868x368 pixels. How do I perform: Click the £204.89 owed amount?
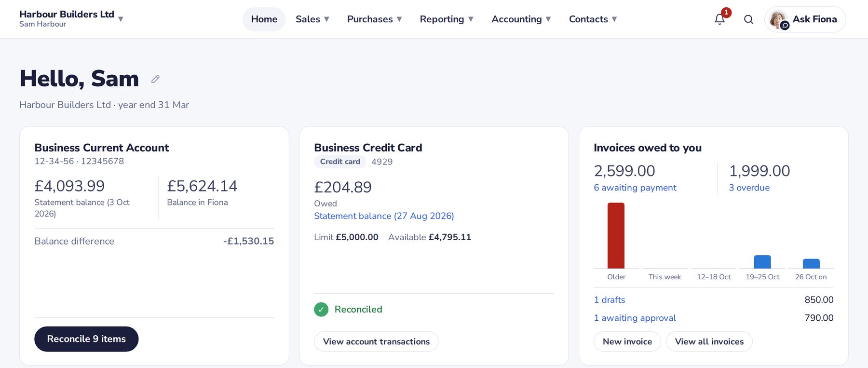coord(343,187)
